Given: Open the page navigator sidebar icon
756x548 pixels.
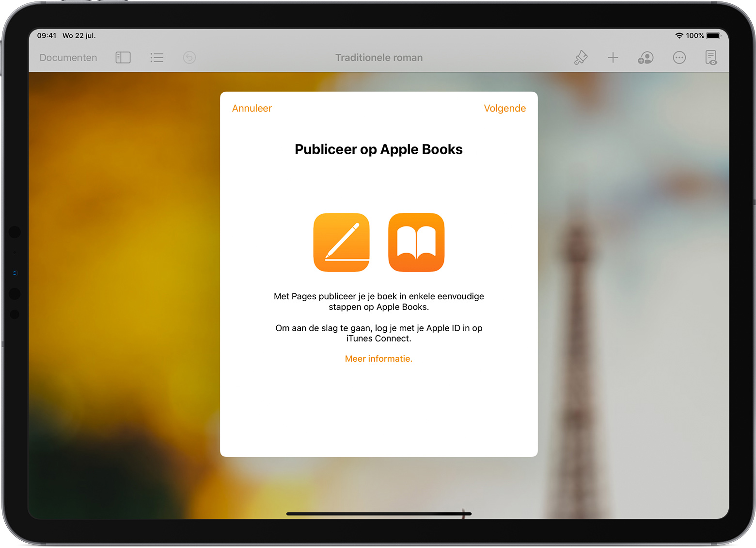Looking at the screenshot, I should coord(123,57).
